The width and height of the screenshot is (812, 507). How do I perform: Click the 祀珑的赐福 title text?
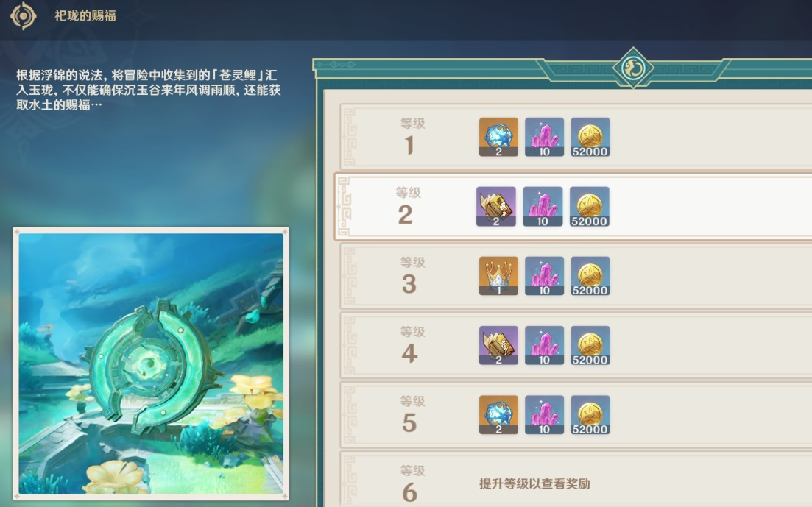pyautogui.click(x=85, y=16)
